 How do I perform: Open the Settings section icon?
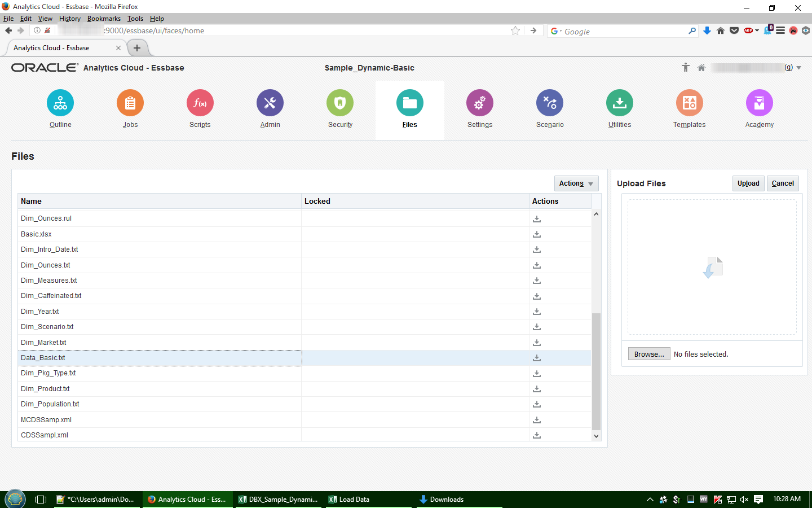pos(480,103)
